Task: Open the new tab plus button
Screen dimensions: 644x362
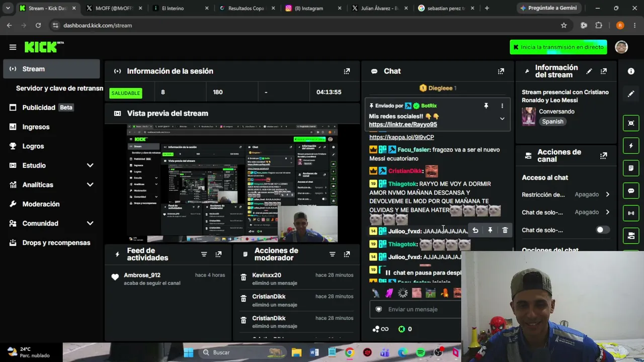Action: (x=487, y=8)
